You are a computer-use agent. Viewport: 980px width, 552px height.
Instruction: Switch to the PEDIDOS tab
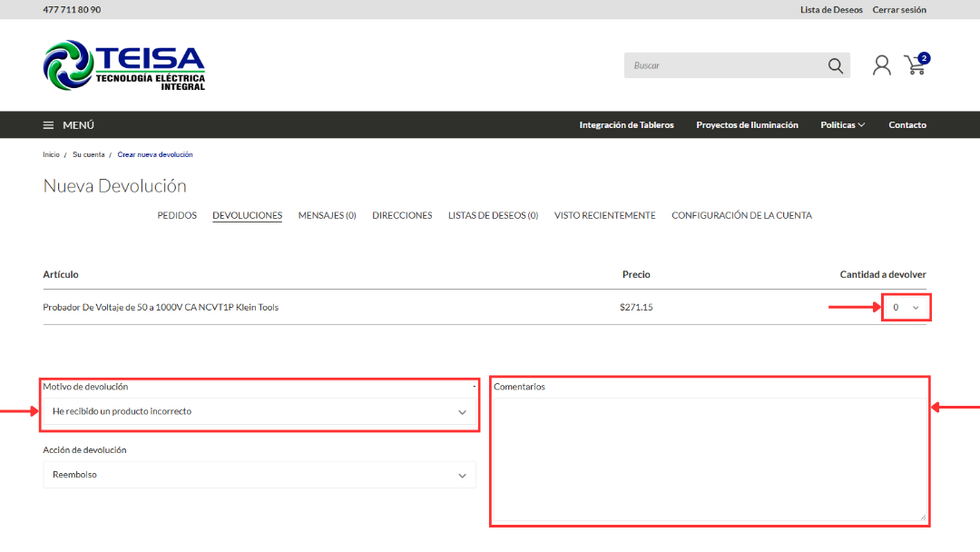177,216
